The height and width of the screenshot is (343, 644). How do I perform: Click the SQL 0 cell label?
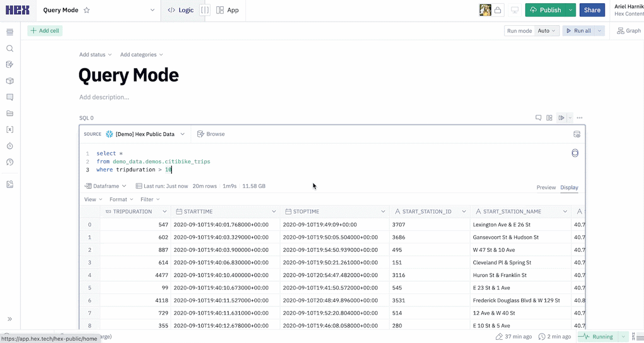86,118
